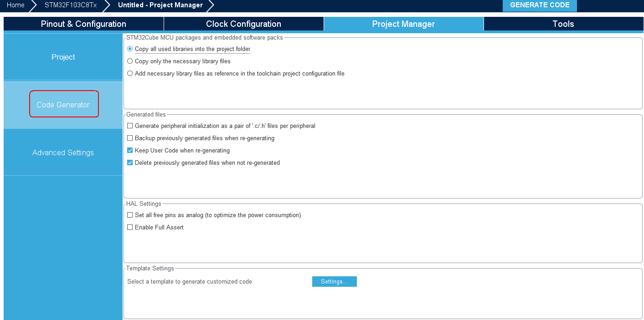Open the Project side section
Viewport: 644px width, 320px height.
click(x=63, y=57)
